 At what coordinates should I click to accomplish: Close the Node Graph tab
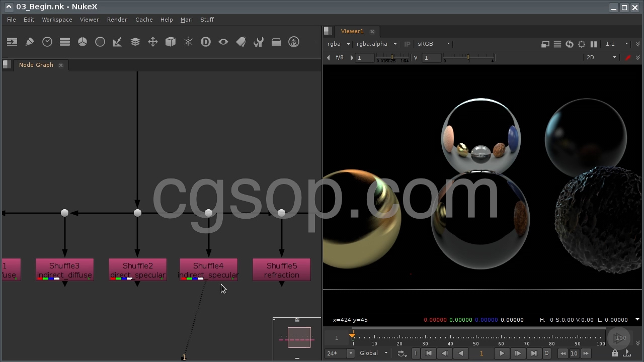coord(61,65)
